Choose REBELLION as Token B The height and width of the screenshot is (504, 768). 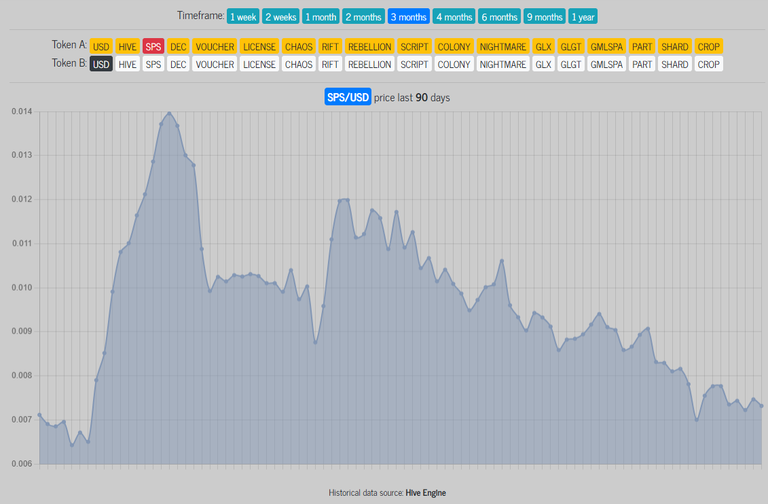coord(370,64)
